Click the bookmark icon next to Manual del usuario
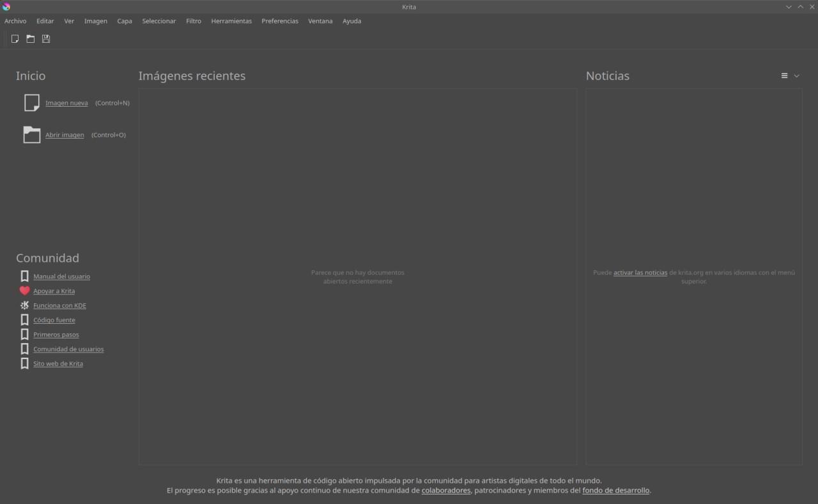Viewport: 818px width, 504px height. pyautogui.click(x=24, y=277)
